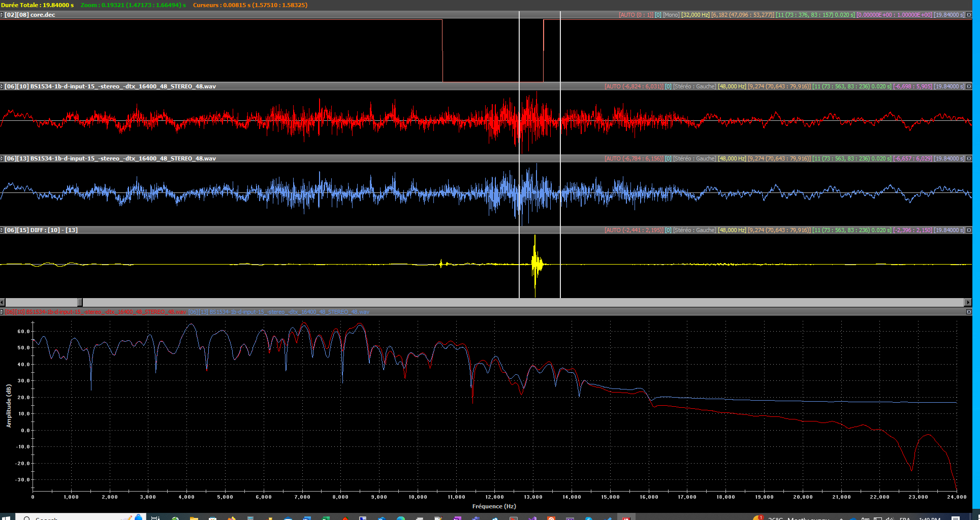
Task: Click the left arrow of the horizontal scrollbar
Action: pos(3,302)
